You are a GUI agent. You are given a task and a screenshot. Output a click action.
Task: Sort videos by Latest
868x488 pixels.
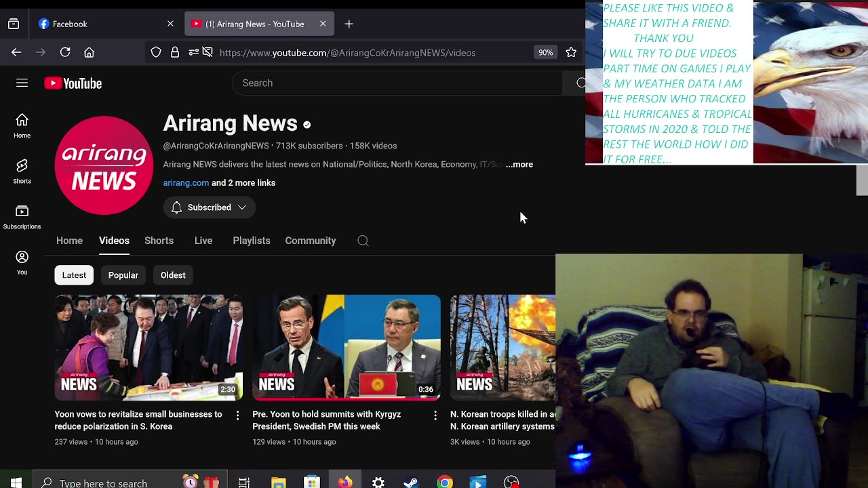pos(74,275)
